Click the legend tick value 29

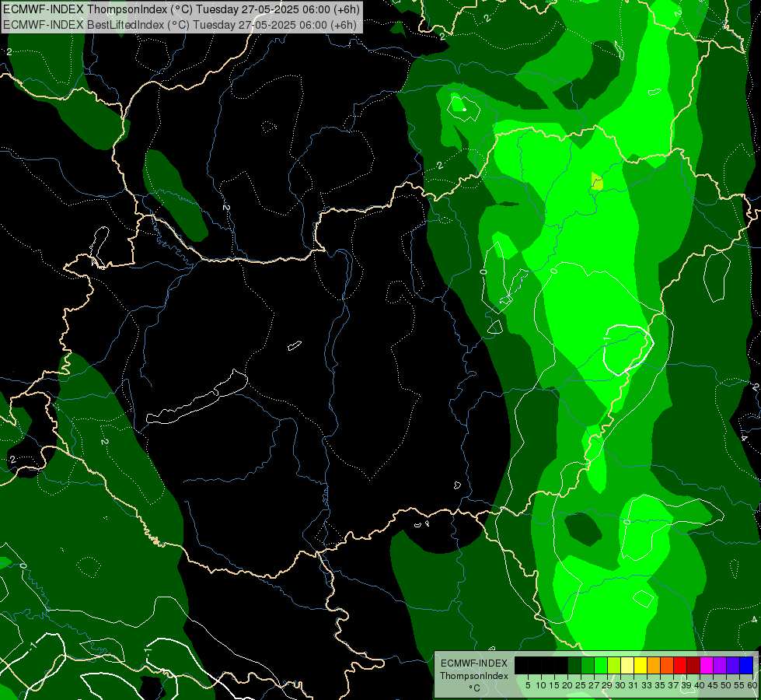(x=607, y=685)
